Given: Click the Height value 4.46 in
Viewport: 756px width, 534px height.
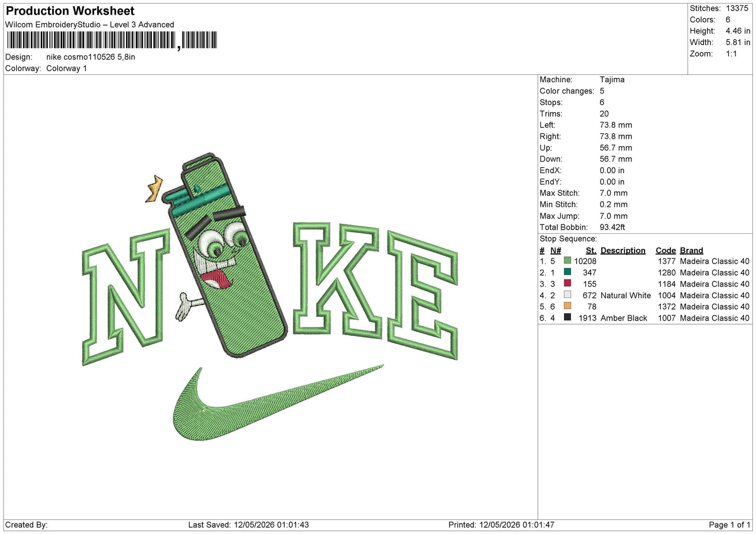Looking at the screenshot, I should click(x=738, y=31).
